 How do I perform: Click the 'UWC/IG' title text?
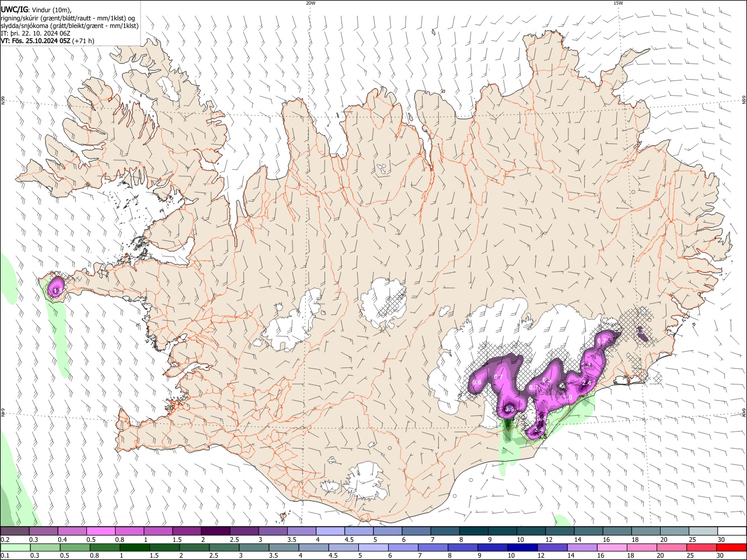(x=14, y=10)
